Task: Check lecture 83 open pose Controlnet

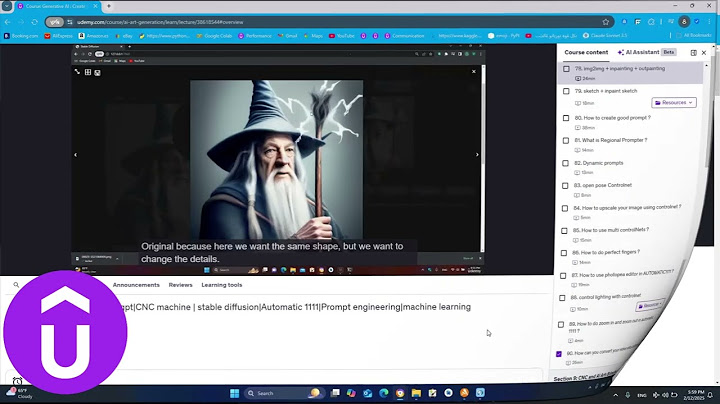Action: pyautogui.click(x=565, y=186)
